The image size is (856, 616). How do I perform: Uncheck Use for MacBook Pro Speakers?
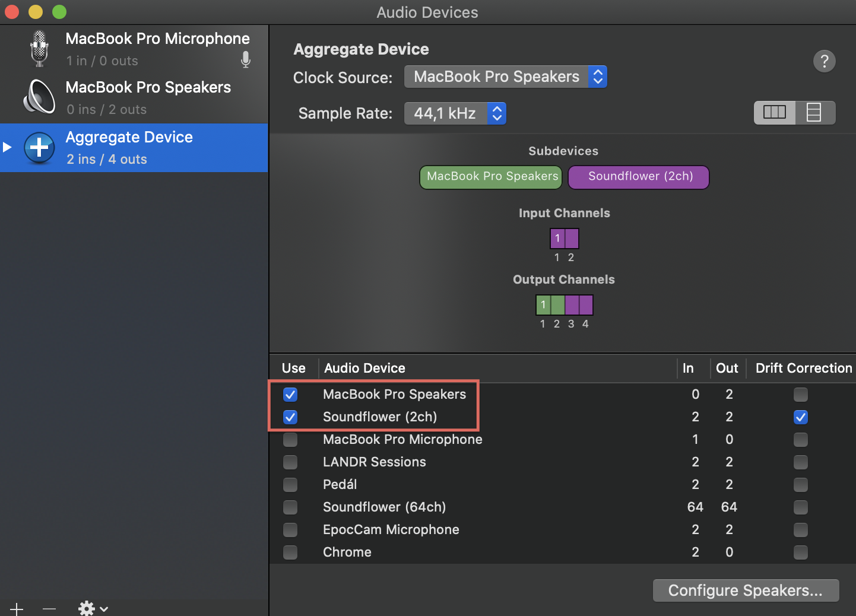290,395
